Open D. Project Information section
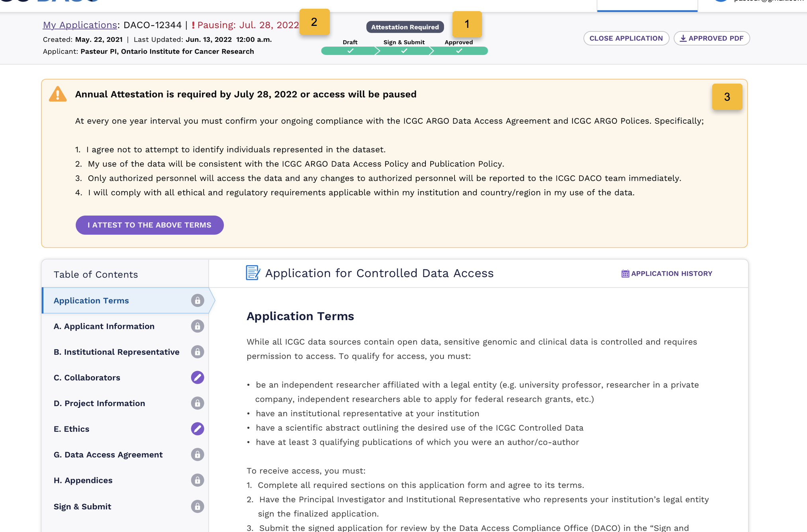 99,403
